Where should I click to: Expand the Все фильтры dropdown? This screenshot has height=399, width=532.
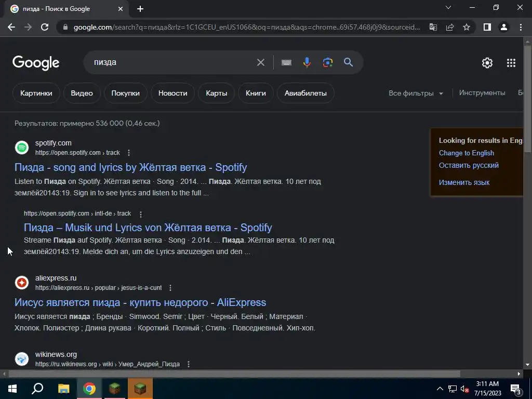coord(416,93)
